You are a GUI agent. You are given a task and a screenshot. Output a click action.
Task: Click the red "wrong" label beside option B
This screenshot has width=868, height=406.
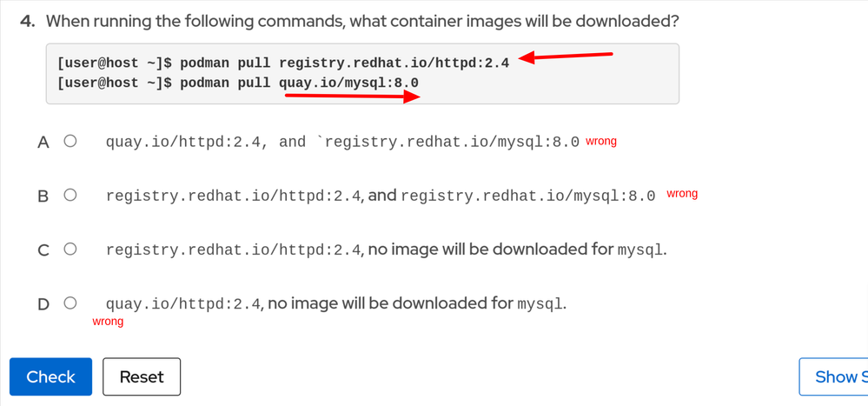pos(682,193)
